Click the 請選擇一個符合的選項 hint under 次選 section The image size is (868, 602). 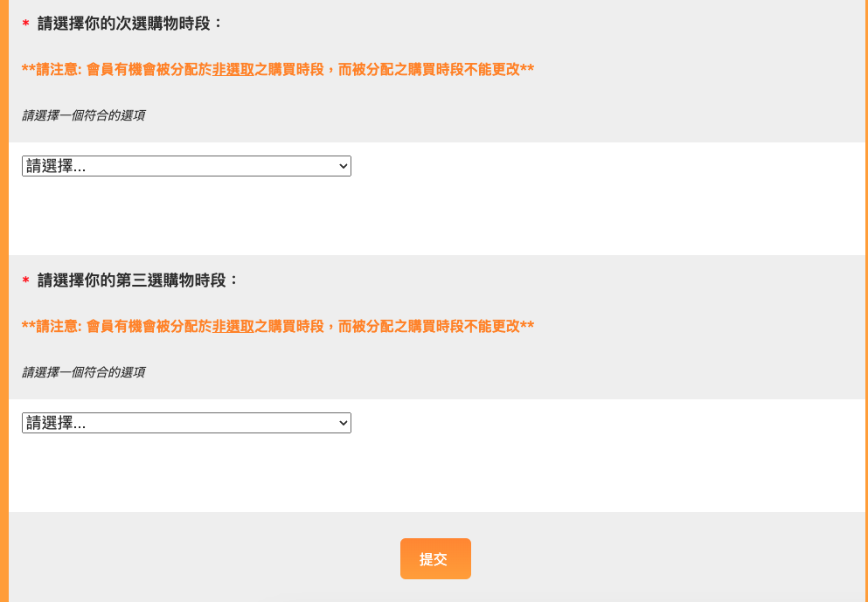click(x=83, y=115)
